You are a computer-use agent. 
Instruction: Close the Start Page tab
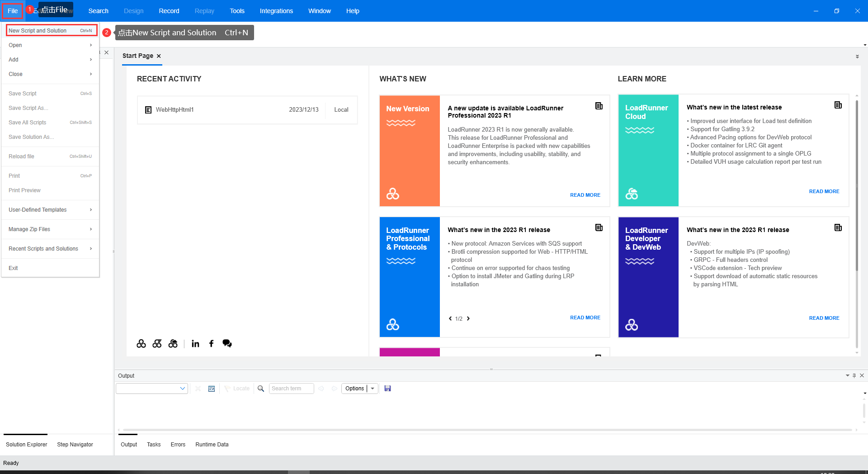coord(159,56)
